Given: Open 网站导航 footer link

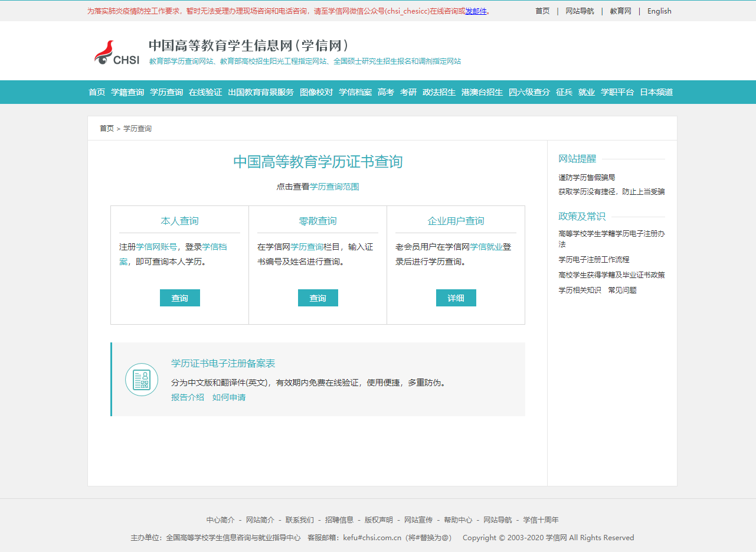Looking at the screenshot, I should [498, 520].
